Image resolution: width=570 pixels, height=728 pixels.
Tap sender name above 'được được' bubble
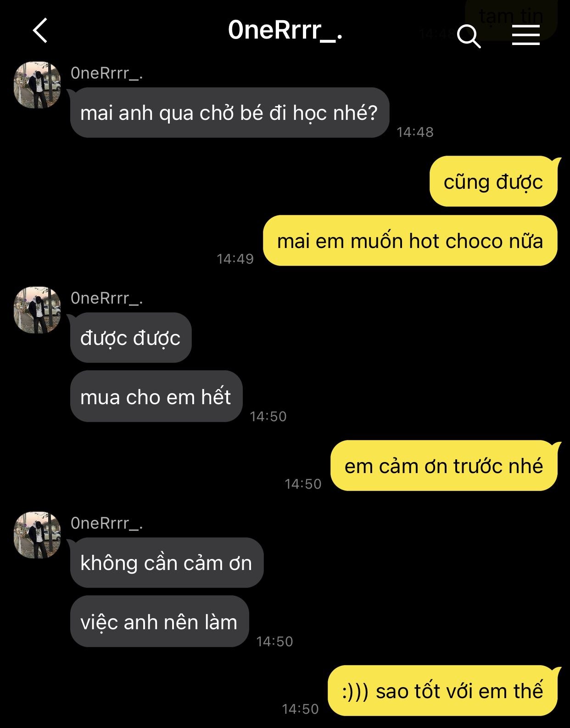point(107,298)
